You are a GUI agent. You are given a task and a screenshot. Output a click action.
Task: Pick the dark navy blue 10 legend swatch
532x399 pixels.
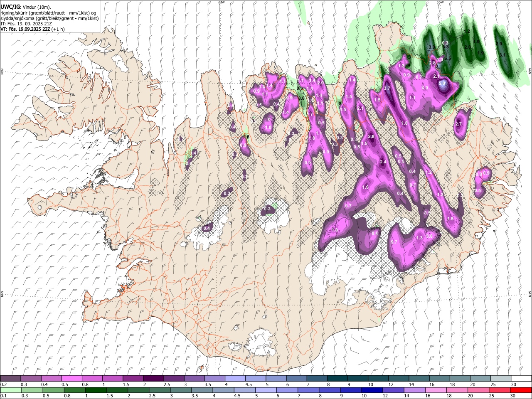[372, 390]
